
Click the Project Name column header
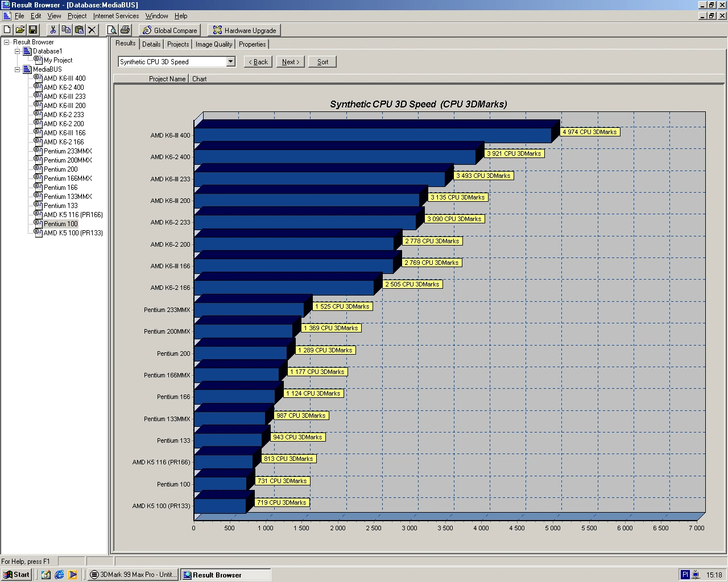(151, 79)
